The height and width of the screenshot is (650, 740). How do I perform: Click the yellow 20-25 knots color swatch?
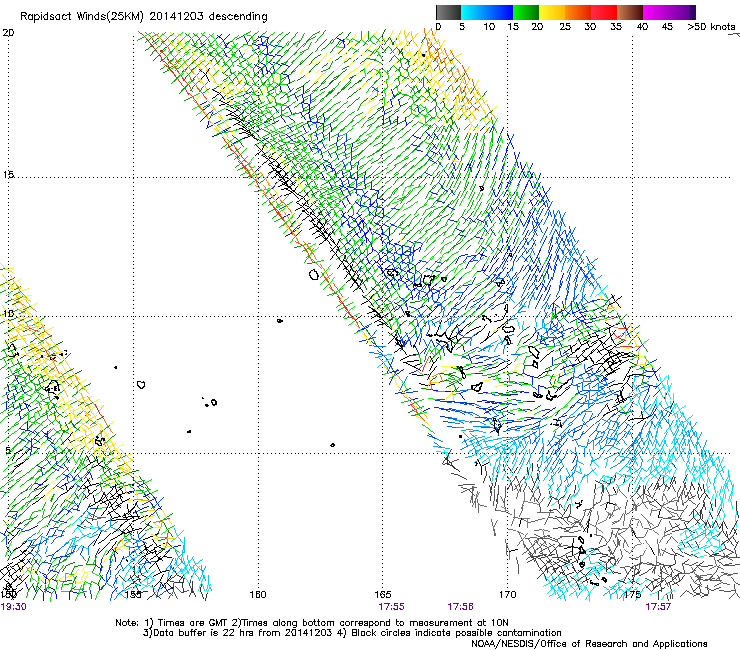click(552, 12)
